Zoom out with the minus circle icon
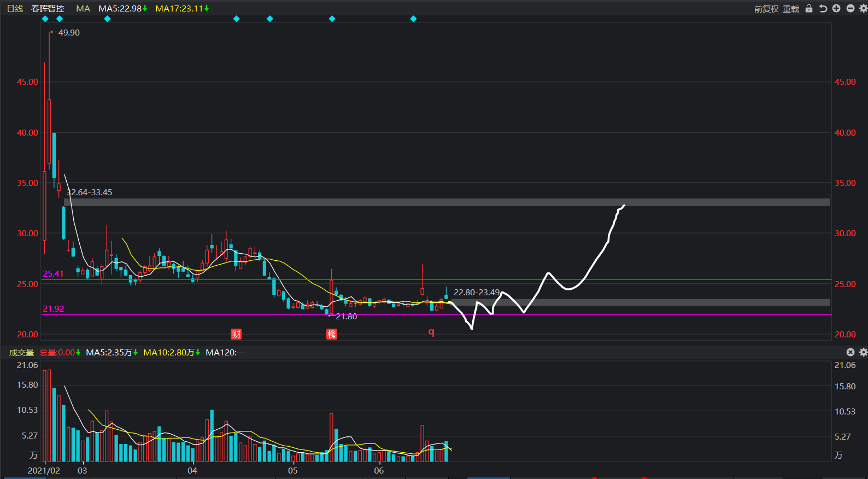The width and height of the screenshot is (868, 479). [851, 8]
